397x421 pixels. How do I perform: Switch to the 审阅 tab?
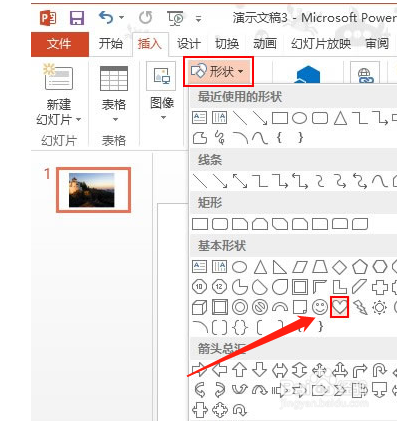(x=377, y=44)
